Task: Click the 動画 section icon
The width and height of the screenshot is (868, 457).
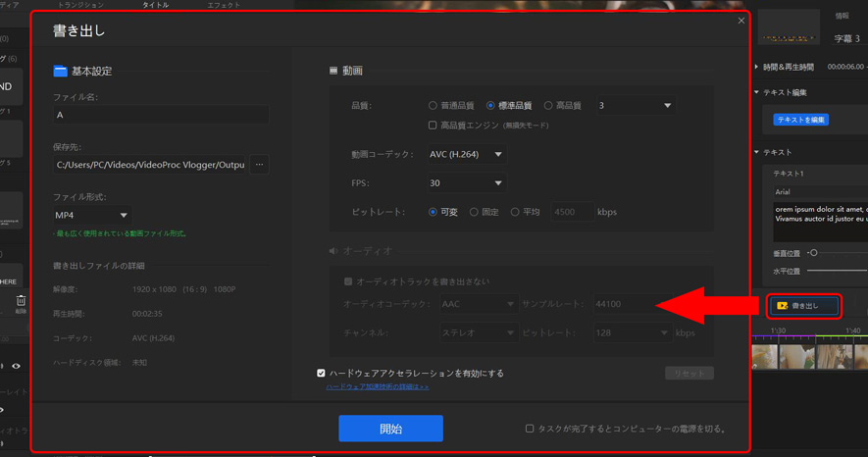Action: (x=333, y=71)
